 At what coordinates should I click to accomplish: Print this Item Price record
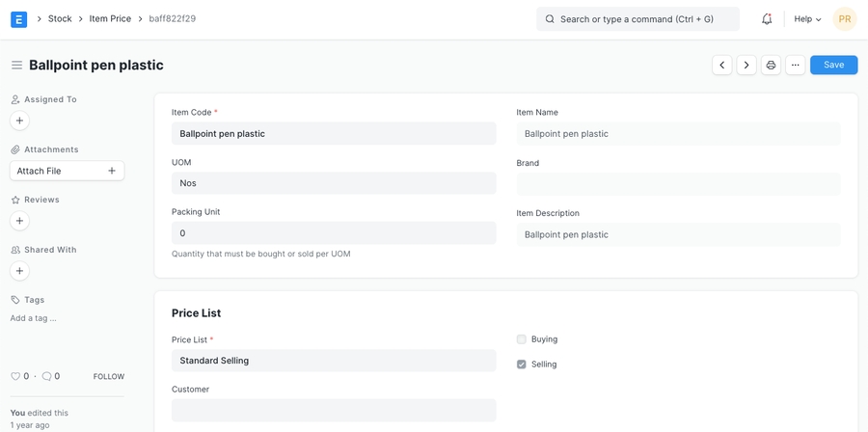[x=771, y=66]
